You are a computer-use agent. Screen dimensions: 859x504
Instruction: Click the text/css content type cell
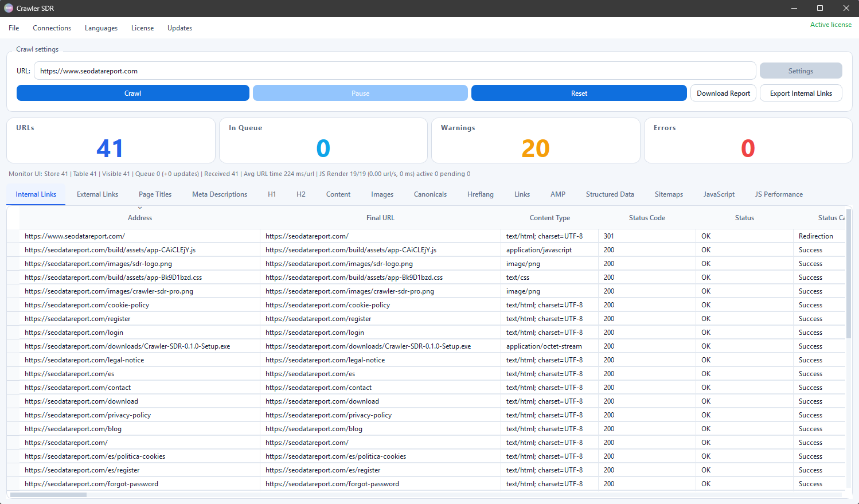point(550,278)
